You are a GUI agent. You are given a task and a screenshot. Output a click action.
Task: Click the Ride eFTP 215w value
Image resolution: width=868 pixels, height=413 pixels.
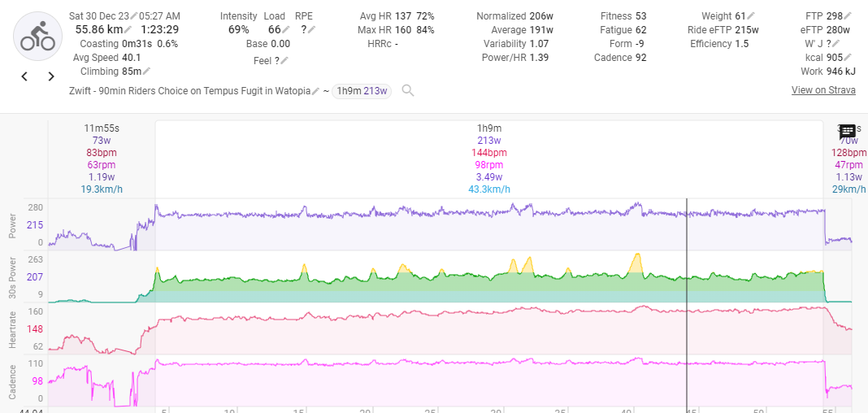point(747,30)
